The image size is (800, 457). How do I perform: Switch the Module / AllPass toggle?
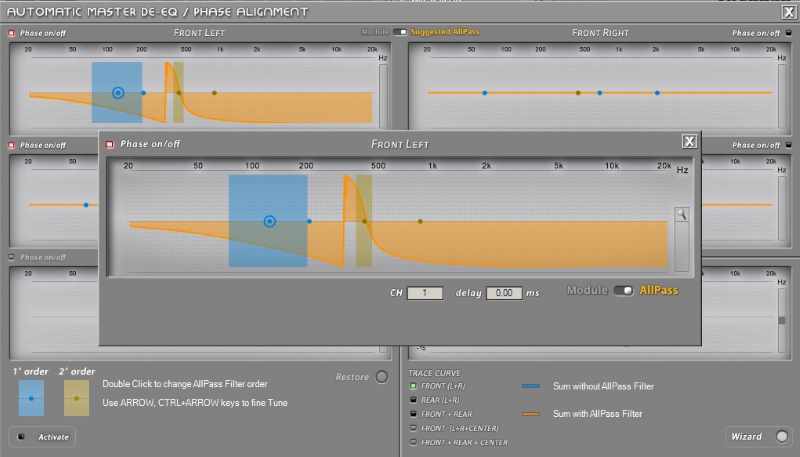click(x=623, y=290)
